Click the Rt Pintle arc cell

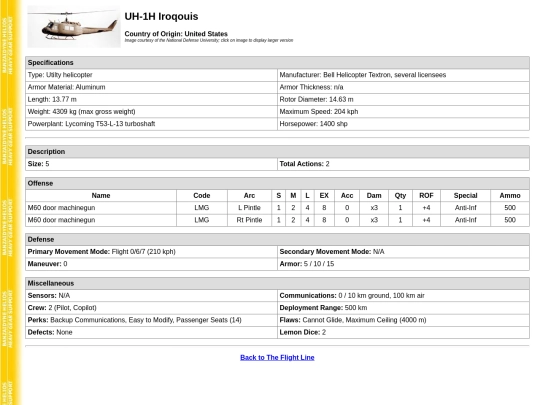coord(249,220)
